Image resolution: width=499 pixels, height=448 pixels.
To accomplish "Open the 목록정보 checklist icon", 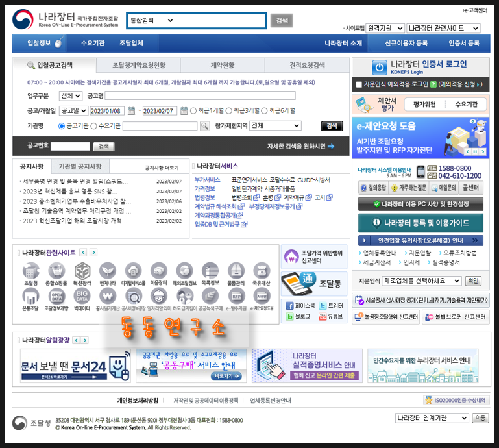I will click(210, 271).
